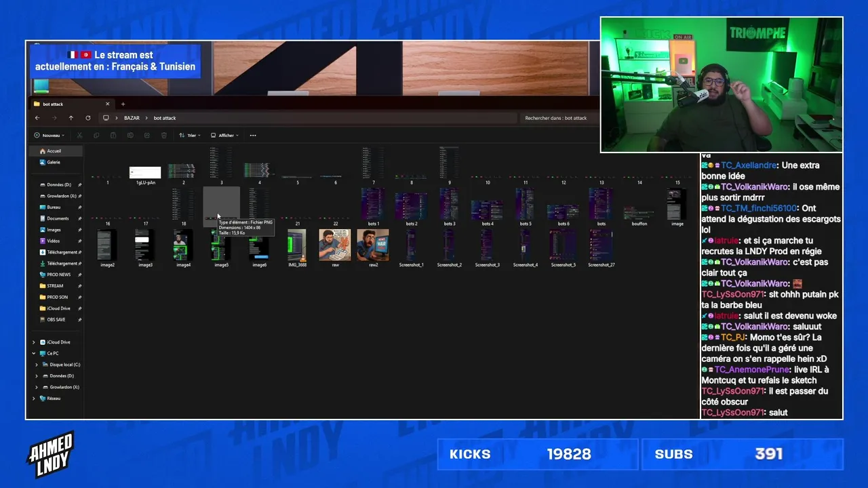Expand the iCloud Drive tree node

[34, 342]
